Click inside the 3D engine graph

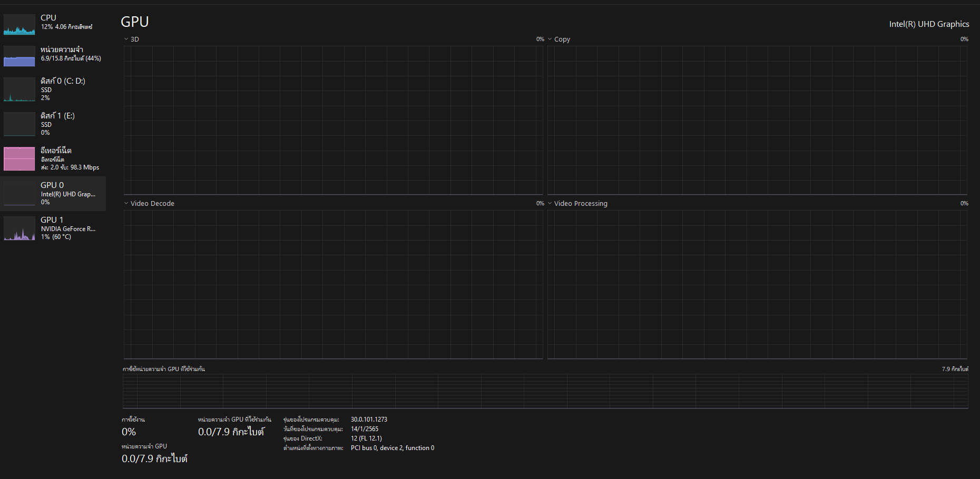pyautogui.click(x=333, y=120)
